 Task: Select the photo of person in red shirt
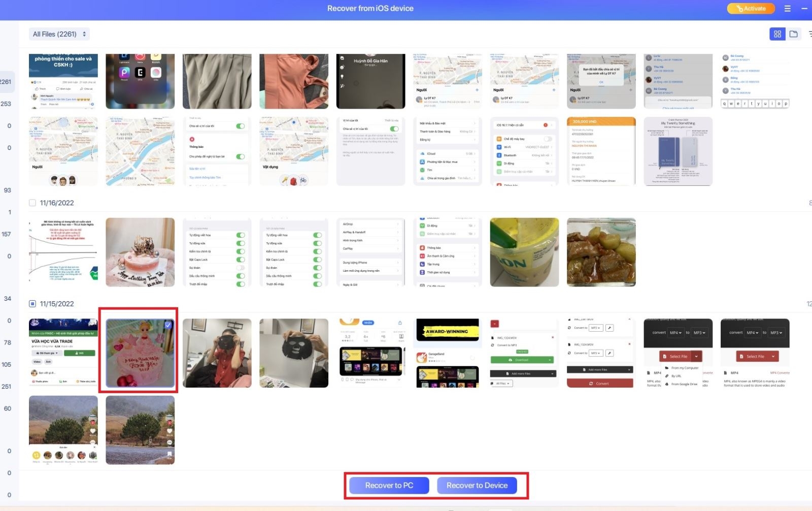217,353
